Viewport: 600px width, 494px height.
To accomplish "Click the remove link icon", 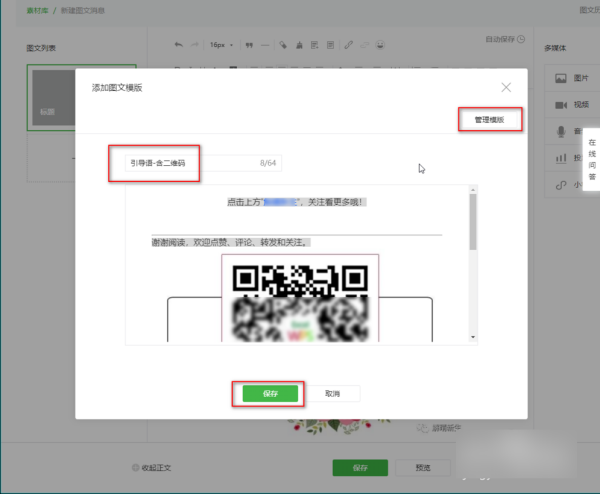I will point(364,45).
